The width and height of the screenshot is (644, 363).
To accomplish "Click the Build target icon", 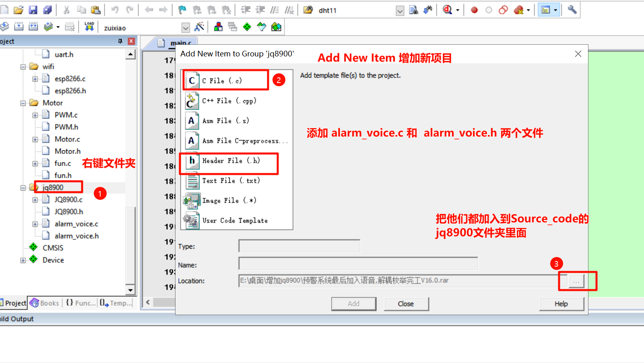I will pos(19,27).
